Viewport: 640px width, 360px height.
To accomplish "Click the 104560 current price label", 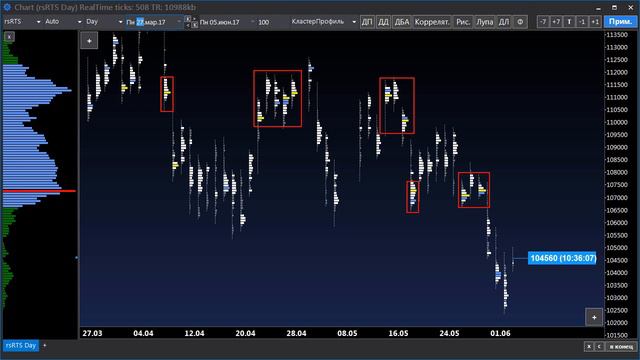I will pos(562,258).
